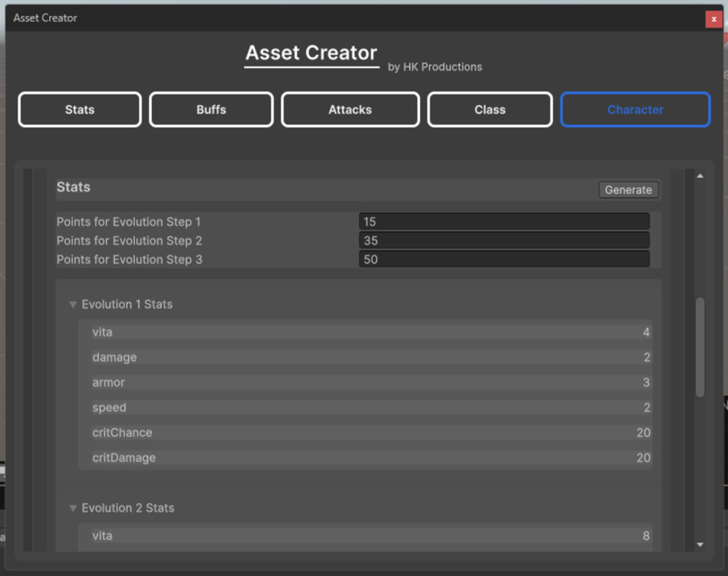This screenshot has width=728, height=576.
Task: Click the vertical scrollbar thumb
Action: (x=700, y=346)
